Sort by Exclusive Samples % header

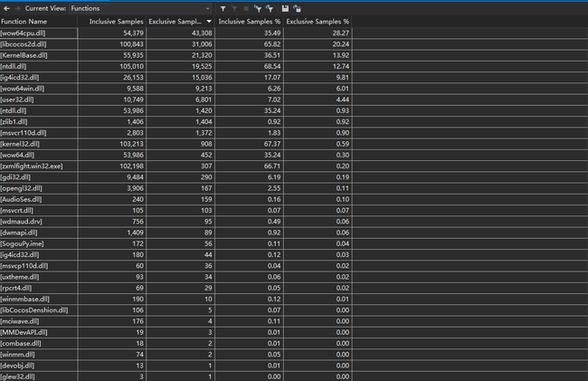[x=318, y=22]
